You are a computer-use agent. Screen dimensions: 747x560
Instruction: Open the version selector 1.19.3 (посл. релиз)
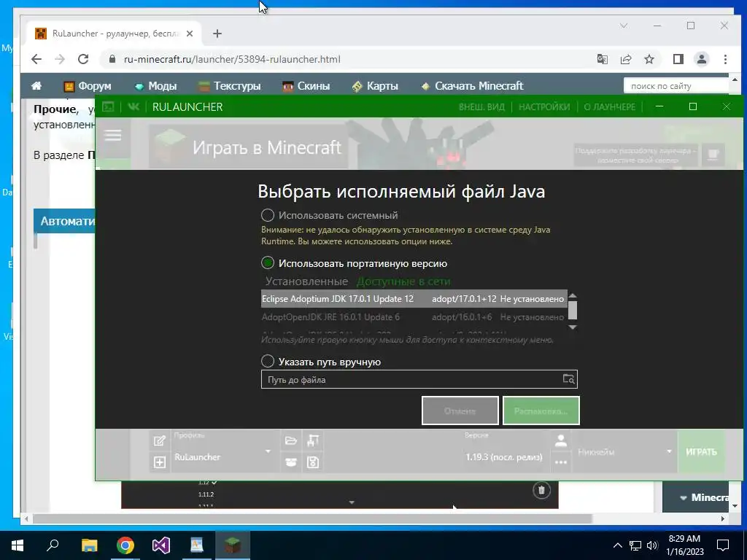[x=503, y=457]
